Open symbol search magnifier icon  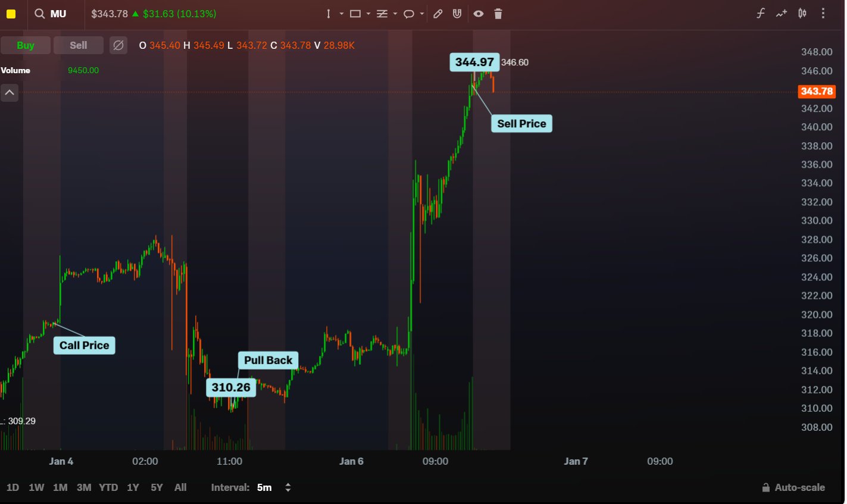40,14
